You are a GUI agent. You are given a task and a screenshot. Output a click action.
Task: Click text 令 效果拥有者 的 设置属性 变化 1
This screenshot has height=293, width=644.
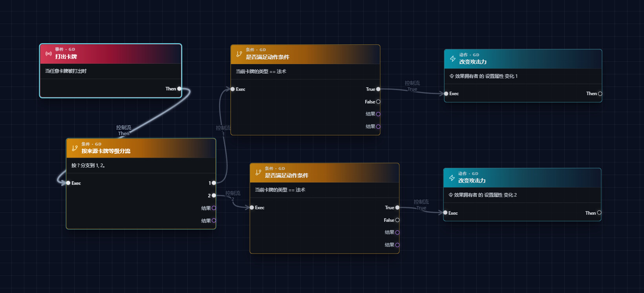pos(483,76)
